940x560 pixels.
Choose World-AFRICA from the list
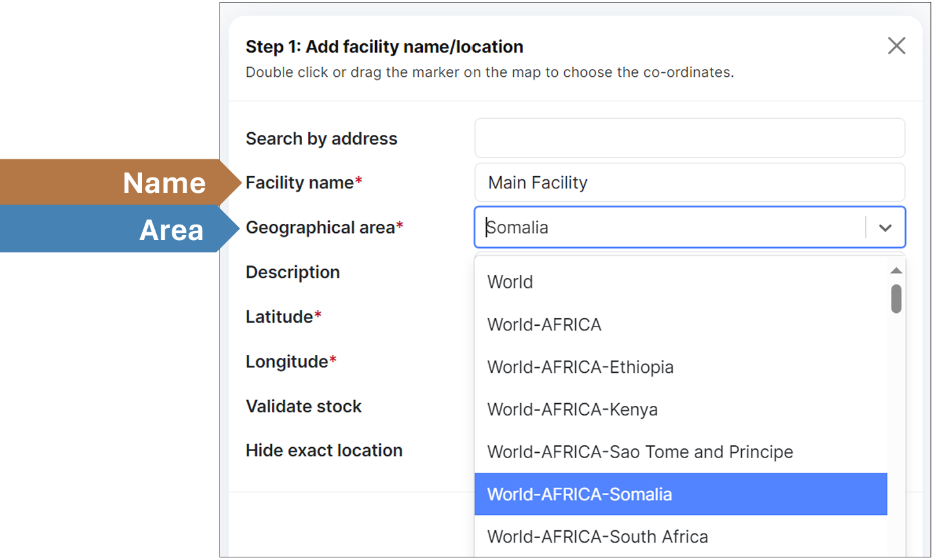click(544, 325)
